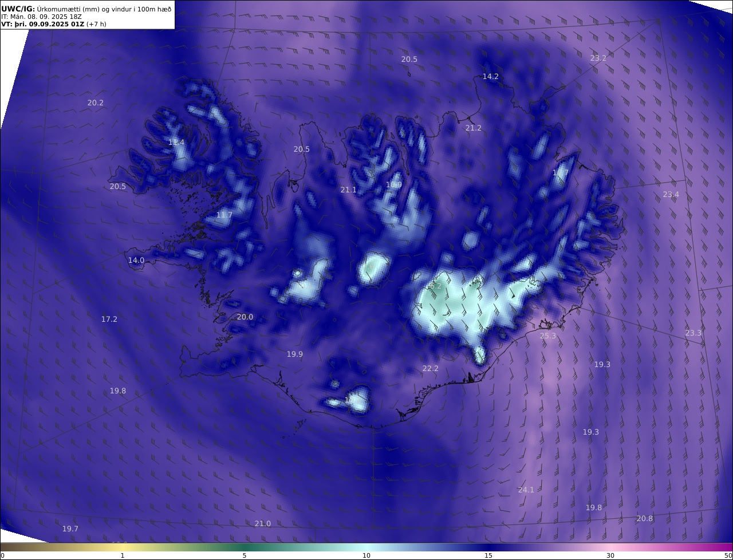Click the 23.2 value label

click(598, 58)
